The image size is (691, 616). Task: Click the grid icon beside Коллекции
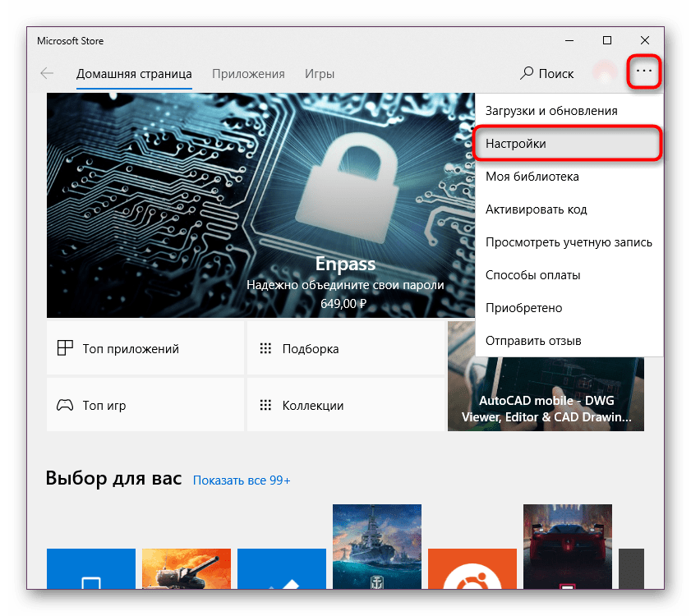[265, 405]
